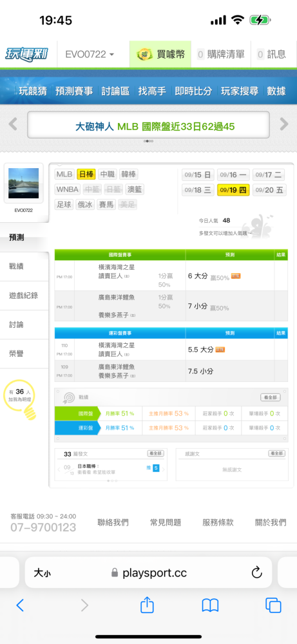Image resolution: width=297 pixels, height=644 pixels.
Task: Show previous banner with left arrow
Action: [x=13, y=124]
